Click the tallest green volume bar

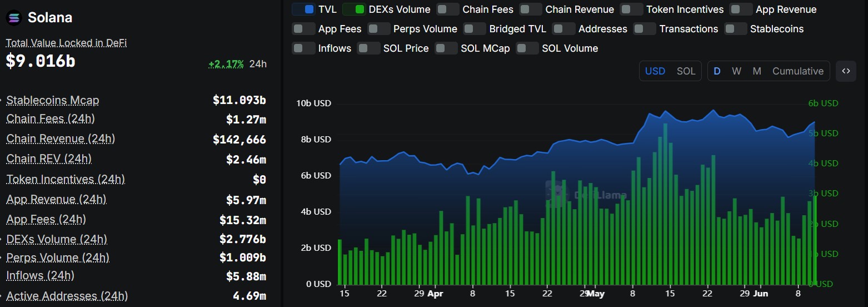pos(665,204)
